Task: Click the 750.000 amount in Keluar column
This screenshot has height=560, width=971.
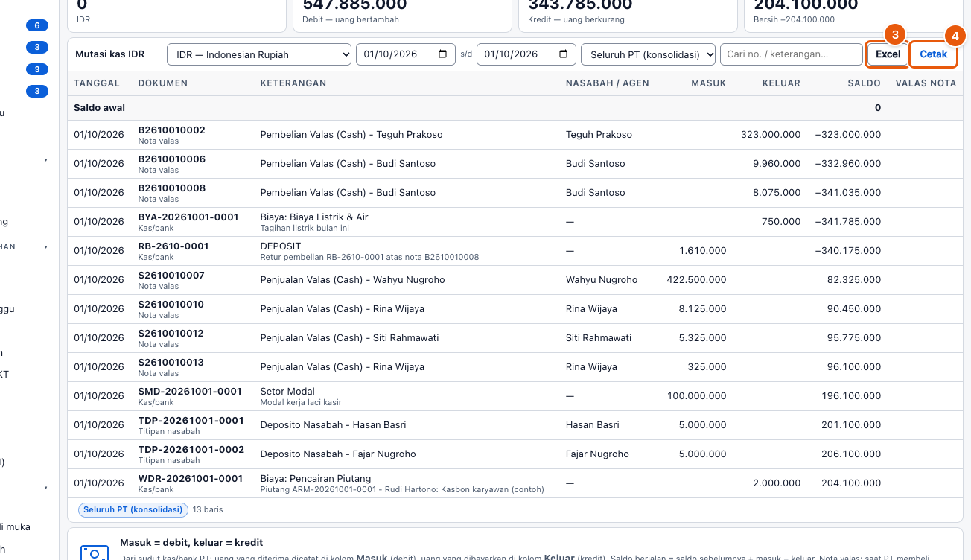Action: point(781,222)
